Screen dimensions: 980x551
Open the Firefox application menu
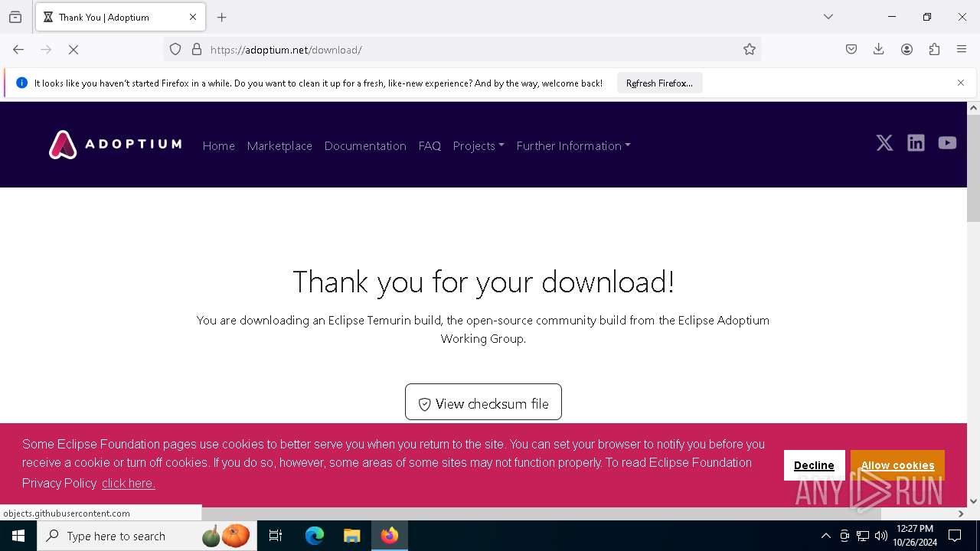[962, 50]
